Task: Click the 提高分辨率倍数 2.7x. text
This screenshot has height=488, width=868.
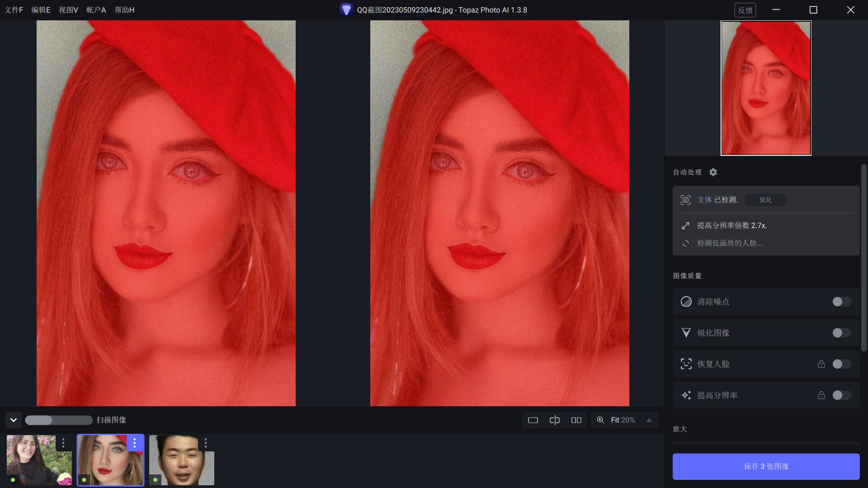Action: (x=732, y=225)
